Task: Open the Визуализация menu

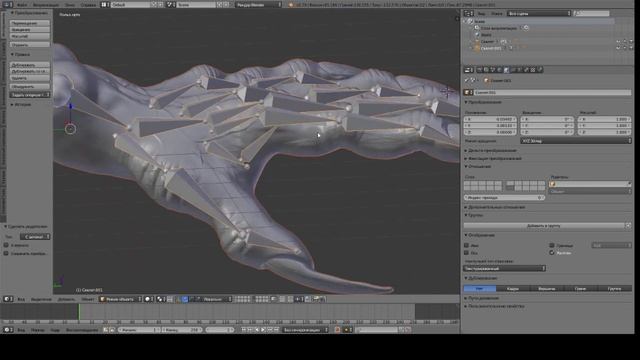Action: click(x=46, y=4)
